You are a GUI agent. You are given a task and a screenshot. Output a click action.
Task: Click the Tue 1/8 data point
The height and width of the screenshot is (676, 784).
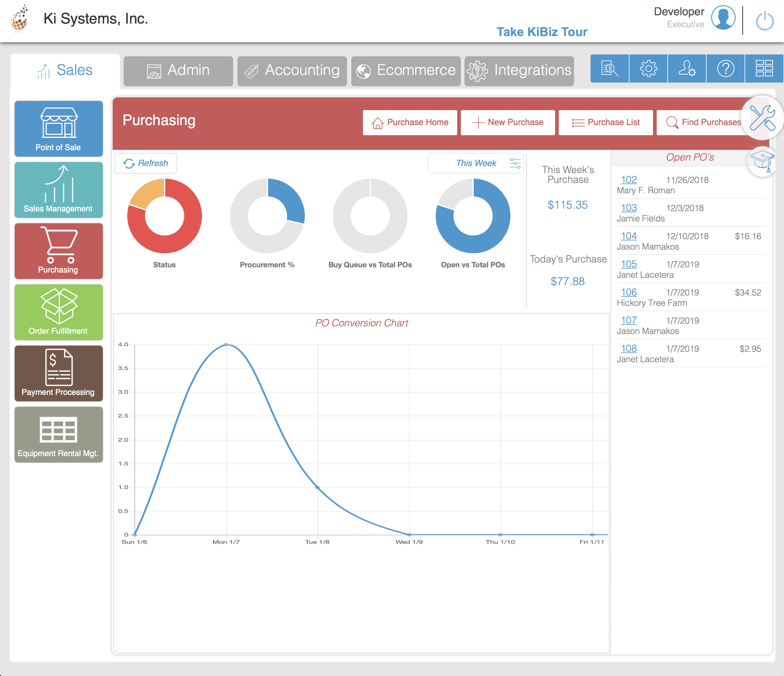(x=317, y=487)
